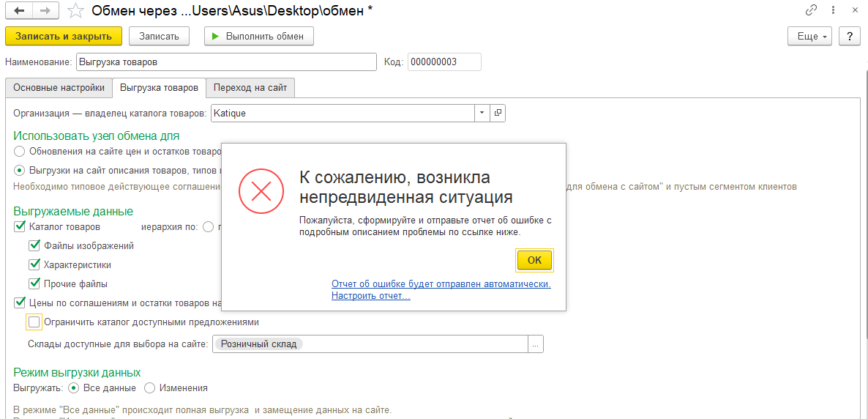Click the back navigation arrow

tap(18, 11)
